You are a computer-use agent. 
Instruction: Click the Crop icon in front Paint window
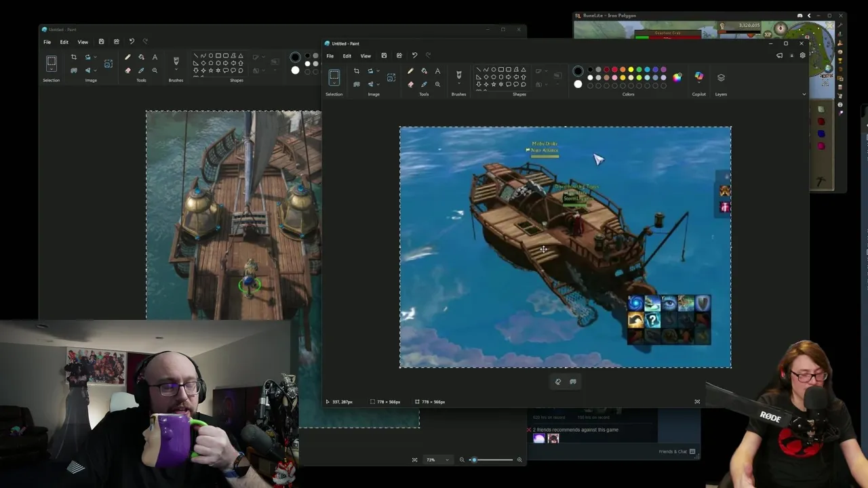357,71
